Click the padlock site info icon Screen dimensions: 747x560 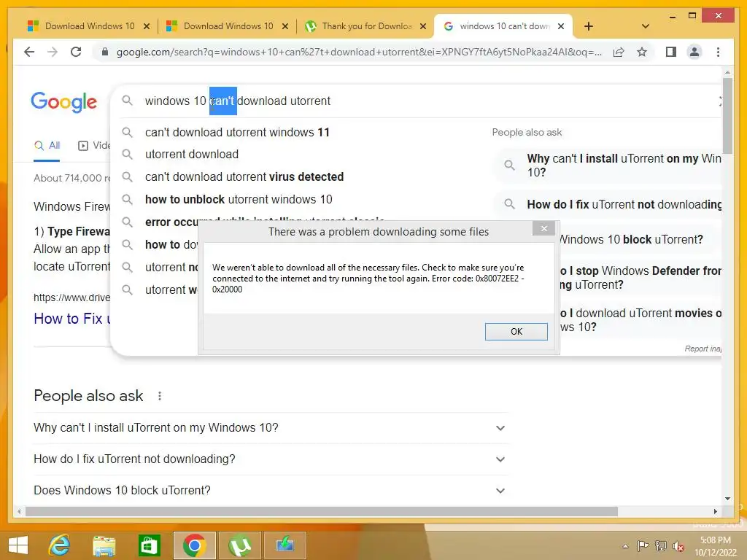[105, 52]
